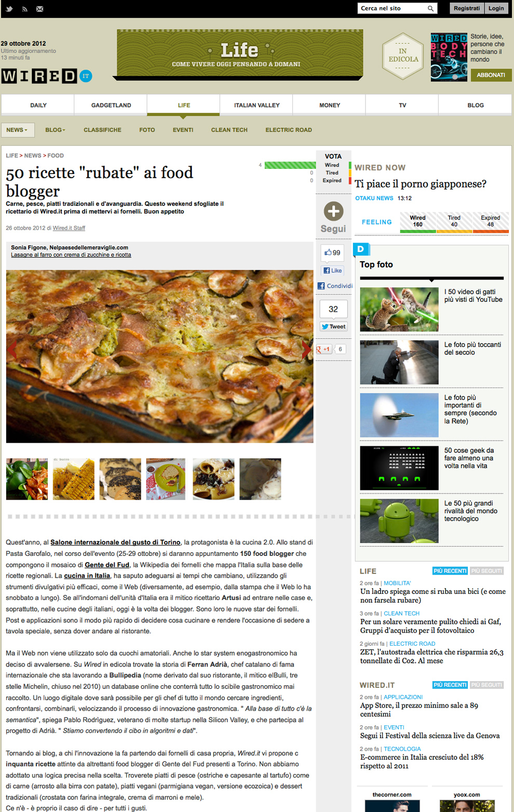Click the search magnifier icon

pos(430,8)
